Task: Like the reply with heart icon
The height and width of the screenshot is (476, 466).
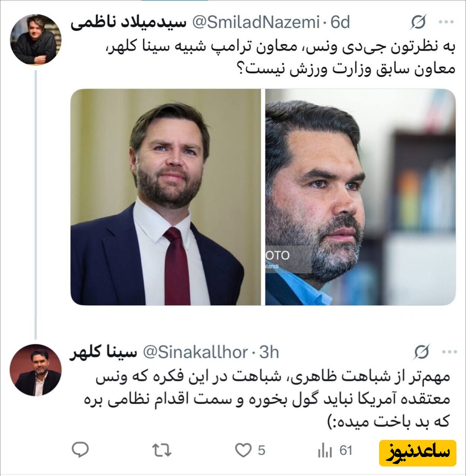Action: pyautogui.click(x=243, y=450)
